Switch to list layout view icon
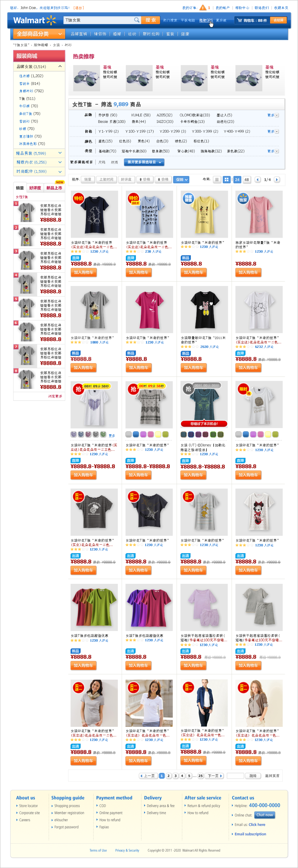 coord(217,180)
